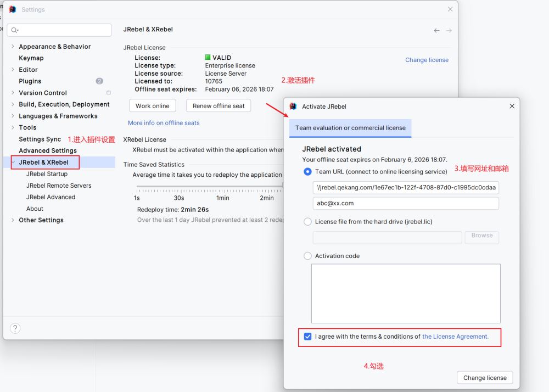Close the Activate JRebel dialog
Image resolution: width=549 pixels, height=392 pixels.
pos(512,106)
